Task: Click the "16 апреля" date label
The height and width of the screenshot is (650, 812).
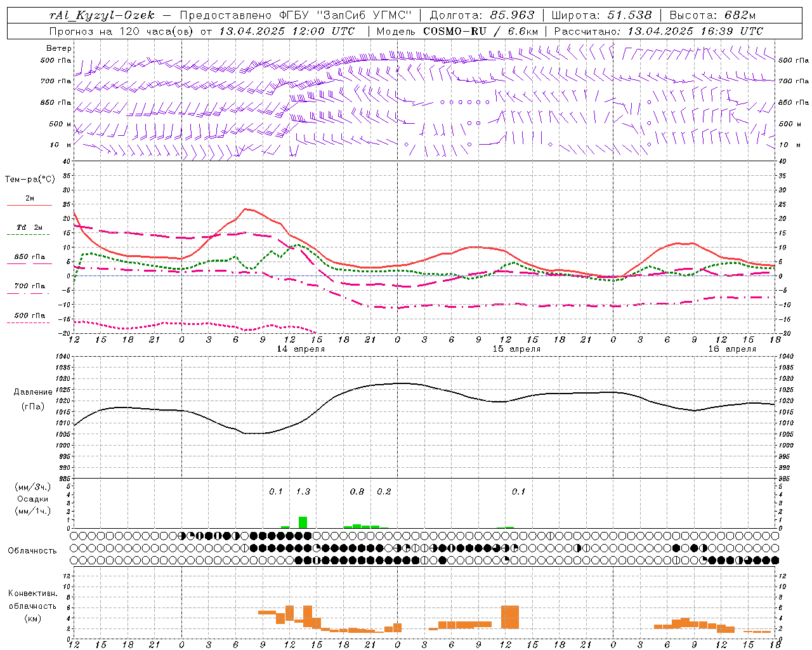Action: (732, 349)
